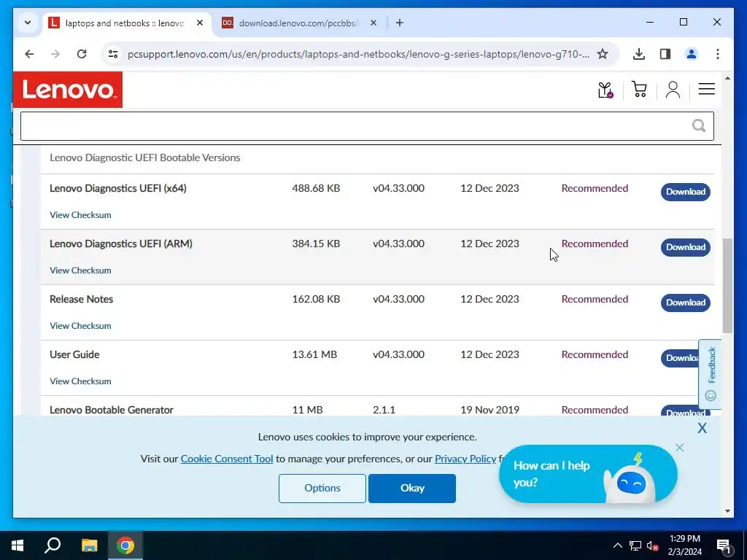747x560 pixels.
Task: Bookmark this page with the star icon
Action: (x=603, y=54)
